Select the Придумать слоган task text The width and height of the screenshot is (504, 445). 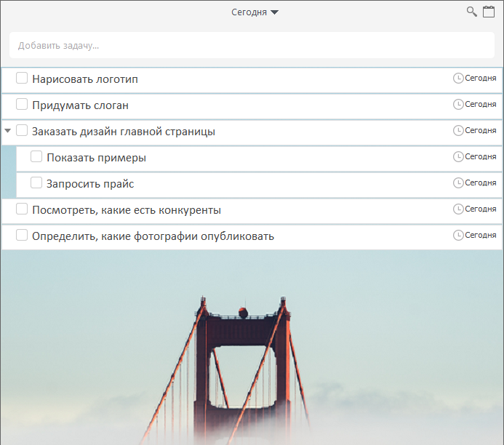(80, 105)
